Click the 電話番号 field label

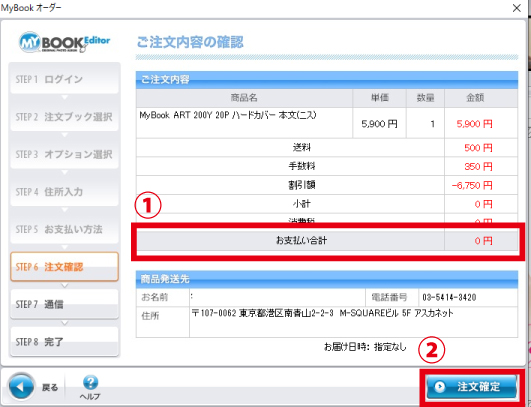click(x=389, y=297)
